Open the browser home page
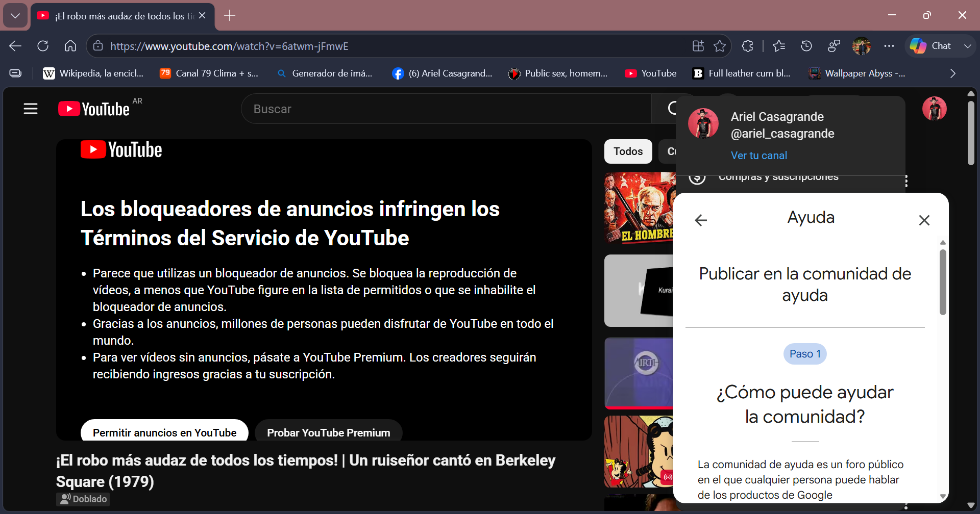Viewport: 980px width, 514px height. [70, 46]
